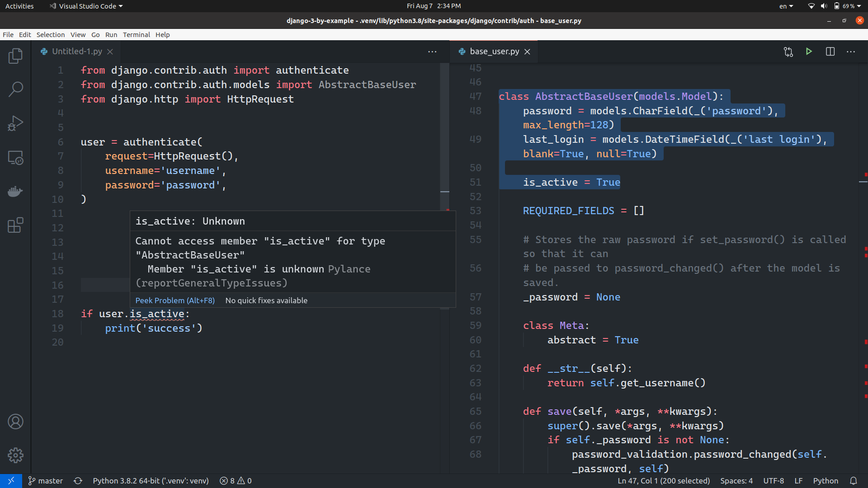
Task: Click is_active in line 18 of Untitled-1.py
Action: [x=157, y=314]
